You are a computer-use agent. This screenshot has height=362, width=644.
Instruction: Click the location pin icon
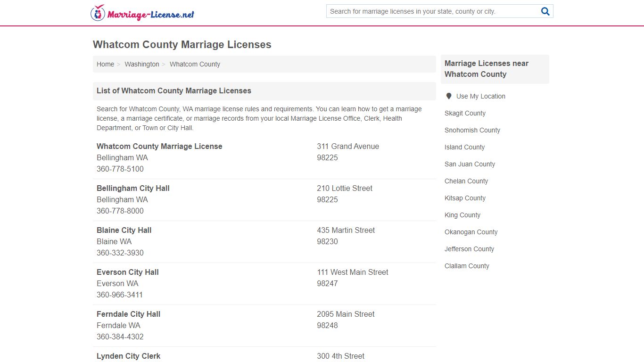pyautogui.click(x=449, y=96)
